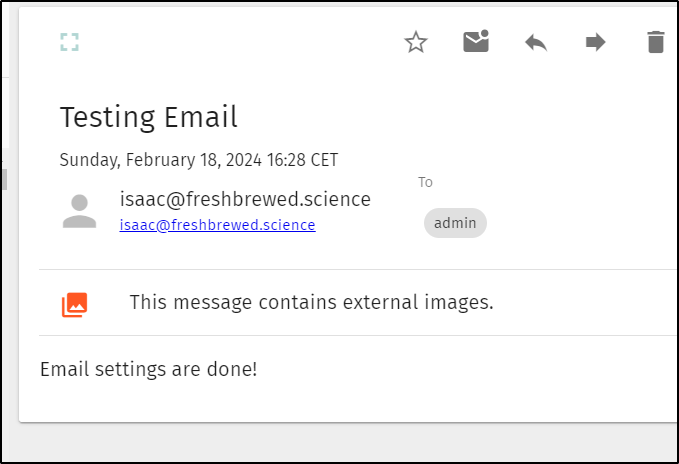Click the left panel sliver beside the card
The width and height of the screenshot is (679, 464).
point(5,113)
